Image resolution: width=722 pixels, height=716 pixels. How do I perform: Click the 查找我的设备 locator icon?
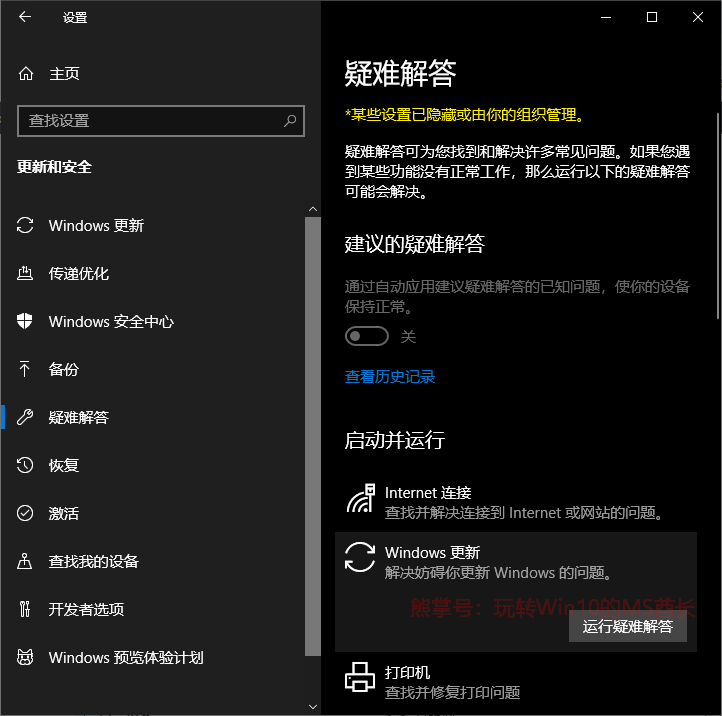point(25,561)
